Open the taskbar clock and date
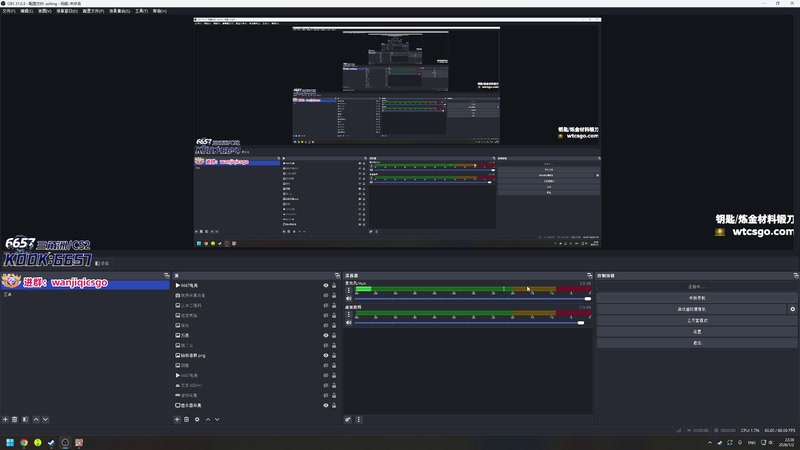The image size is (800, 450). (789, 442)
